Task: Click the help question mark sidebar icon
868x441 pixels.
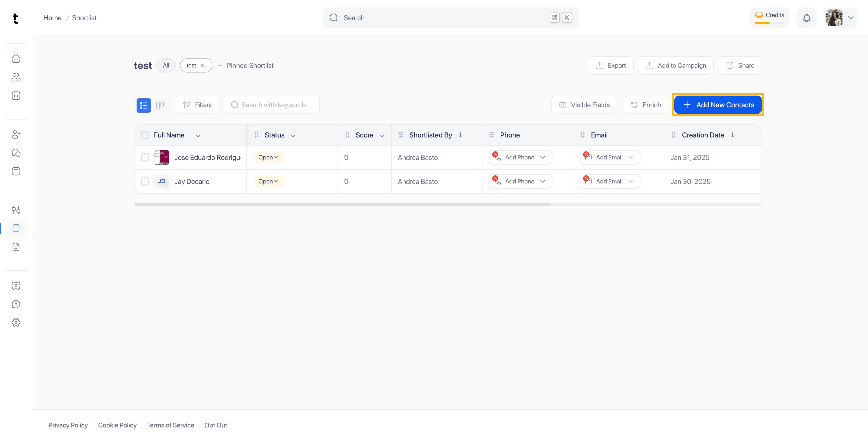Action: tap(16, 304)
